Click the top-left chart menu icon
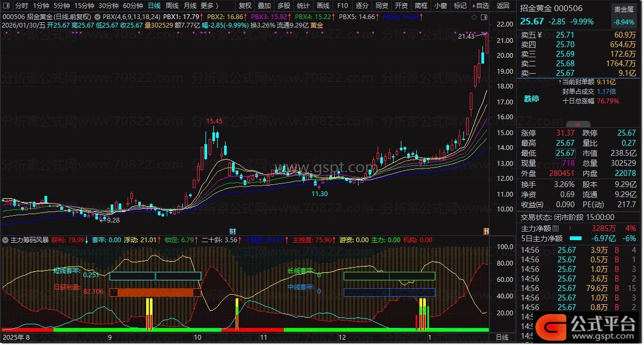Screen dimensions: 644x345 (x=6, y=5)
